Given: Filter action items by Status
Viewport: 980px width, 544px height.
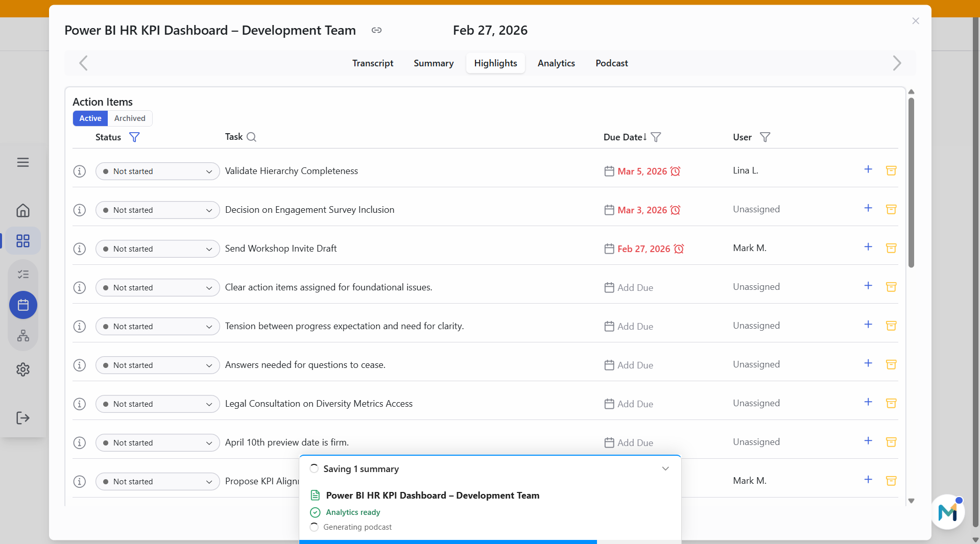Looking at the screenshot, I should [x=134, y=137].
